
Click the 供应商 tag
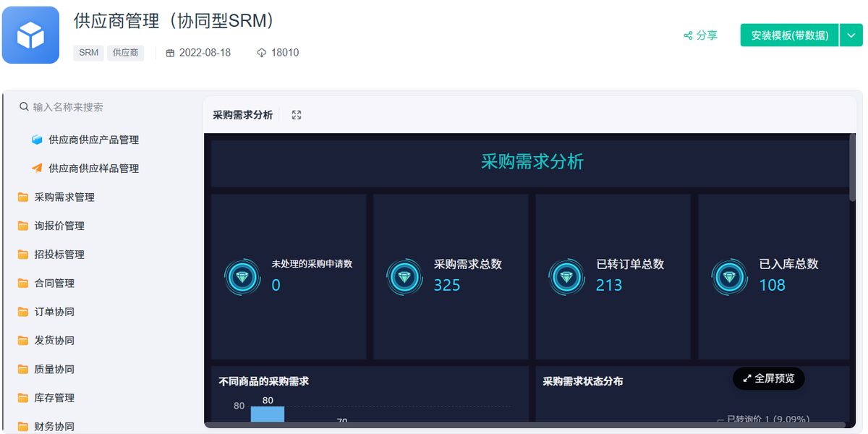[126, 53]
